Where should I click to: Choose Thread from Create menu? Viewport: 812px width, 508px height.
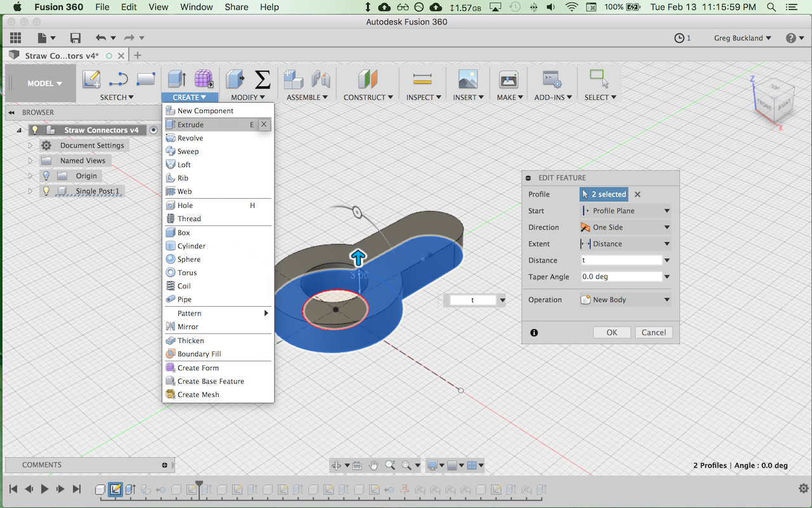(x=218, y=218)
